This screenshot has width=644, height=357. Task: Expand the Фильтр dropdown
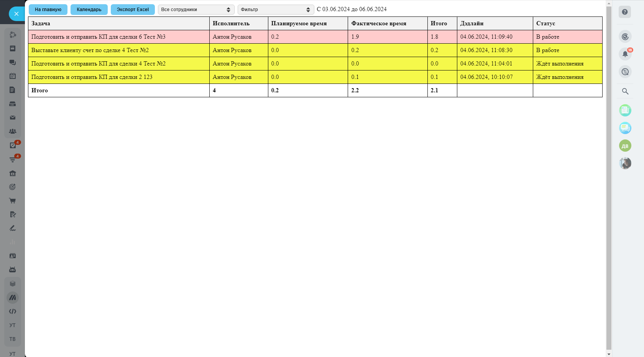[276, 10]
